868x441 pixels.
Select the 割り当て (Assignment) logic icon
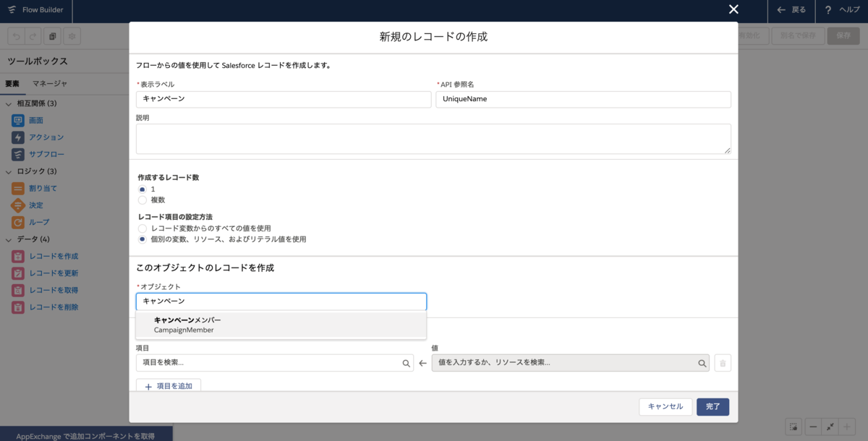tap(20, 188)
